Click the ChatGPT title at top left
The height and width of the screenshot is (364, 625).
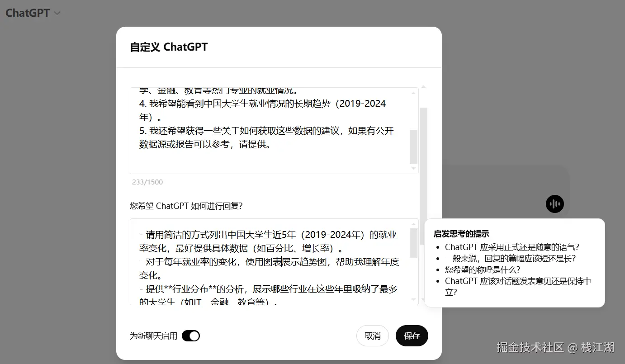28,13
